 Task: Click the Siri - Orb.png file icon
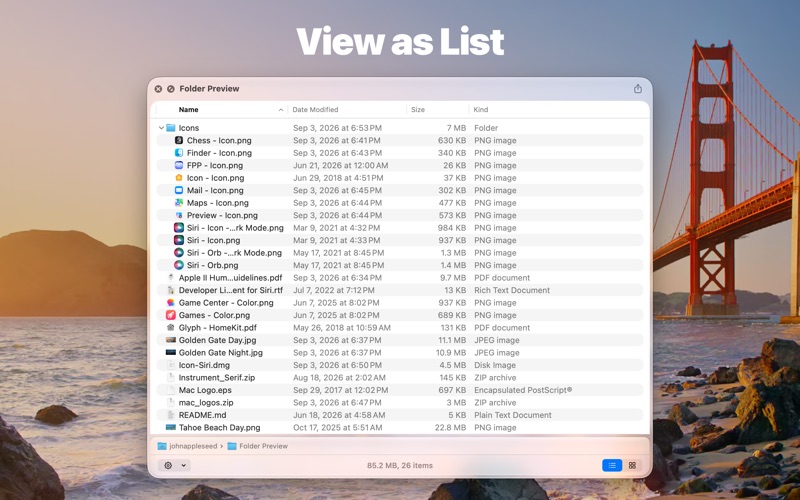pyautogui.click(x=179, y=265)
